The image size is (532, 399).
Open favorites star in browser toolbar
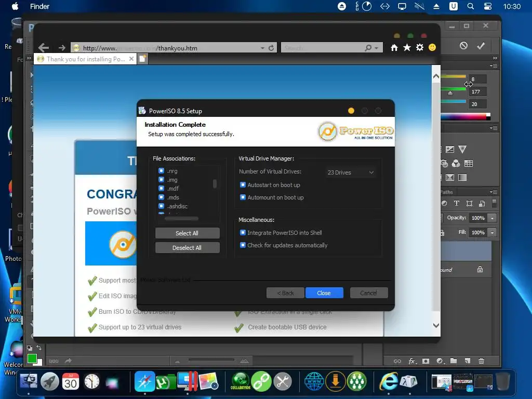[x=407, y=47]
